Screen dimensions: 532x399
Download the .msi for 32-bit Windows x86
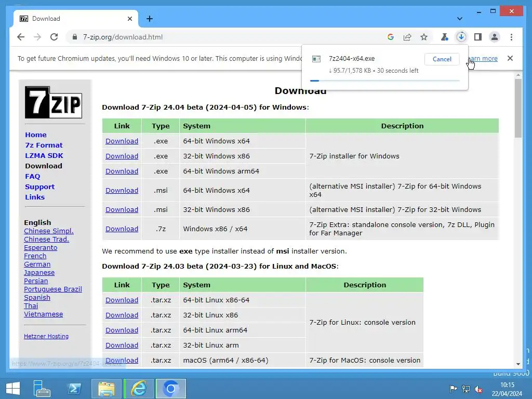[122, 210]
